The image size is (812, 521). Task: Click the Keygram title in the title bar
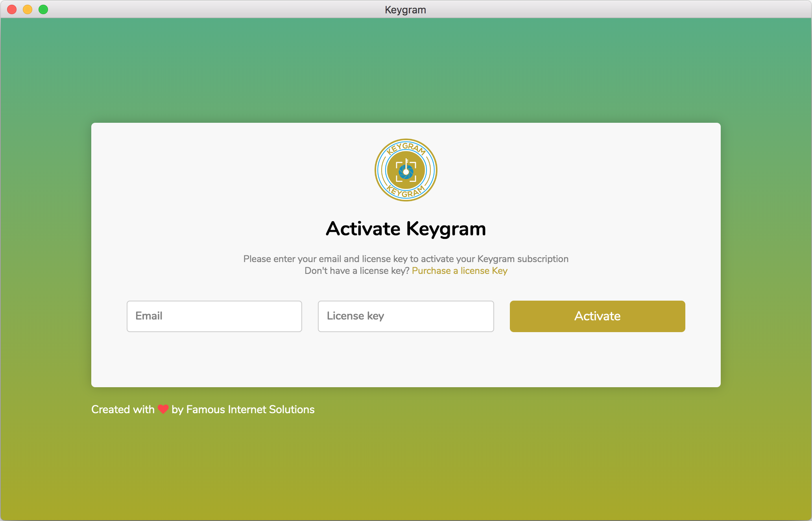click(x=406, y=9)
